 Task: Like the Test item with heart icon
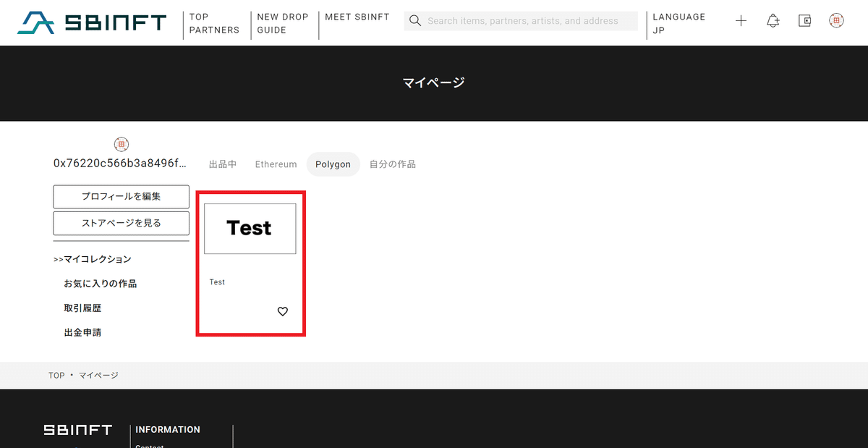point(283,311)
